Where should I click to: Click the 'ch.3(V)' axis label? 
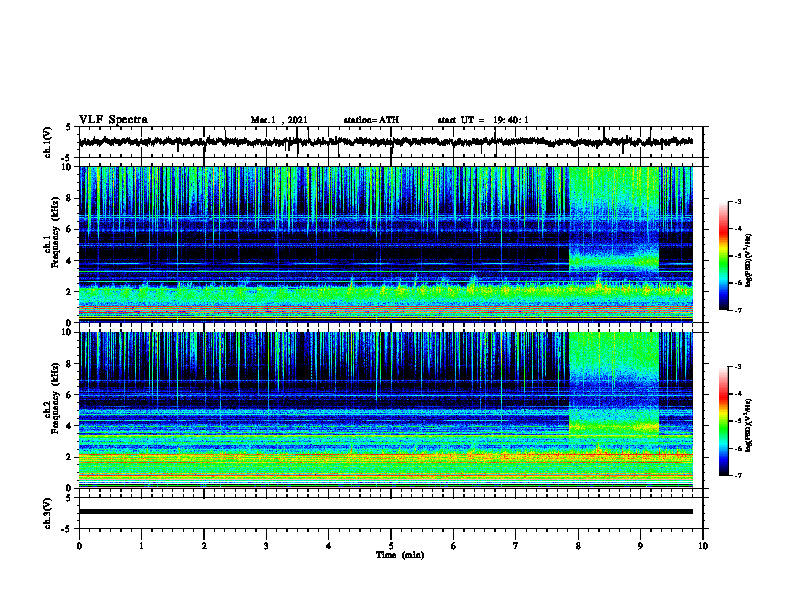[x=48, y=513]
